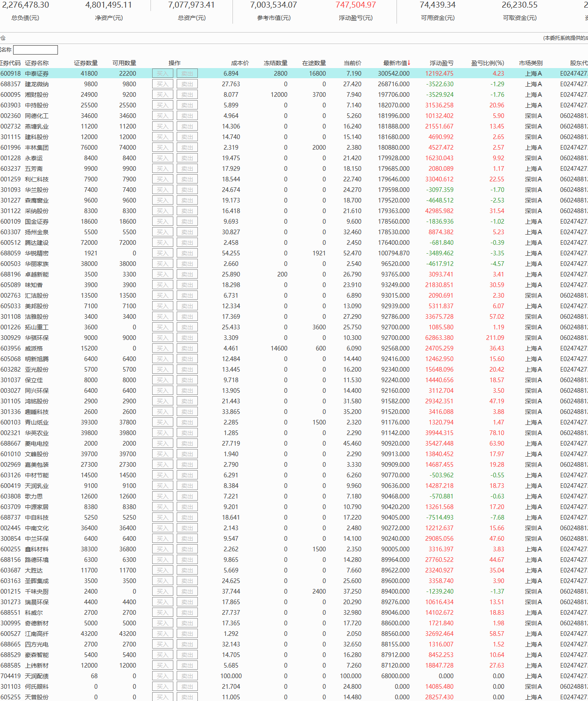Click the 可用数量 column header

124,63
